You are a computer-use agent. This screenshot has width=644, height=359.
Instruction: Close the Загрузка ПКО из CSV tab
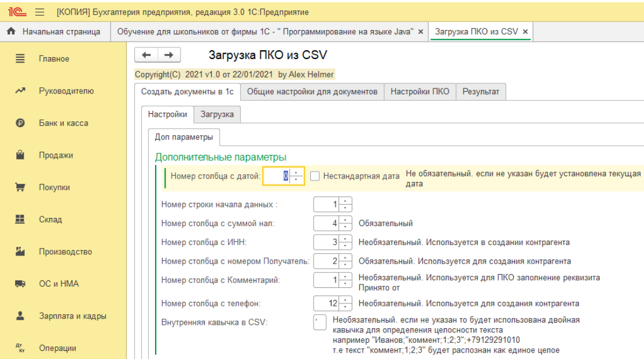[x=525, y=32]
